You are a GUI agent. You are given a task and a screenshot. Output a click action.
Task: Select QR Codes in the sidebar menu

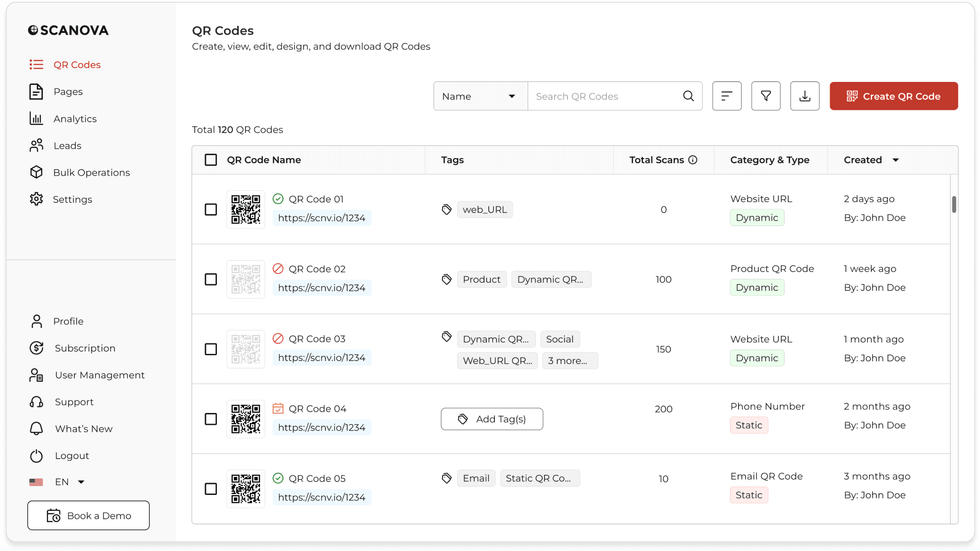(x=77, y=64)
